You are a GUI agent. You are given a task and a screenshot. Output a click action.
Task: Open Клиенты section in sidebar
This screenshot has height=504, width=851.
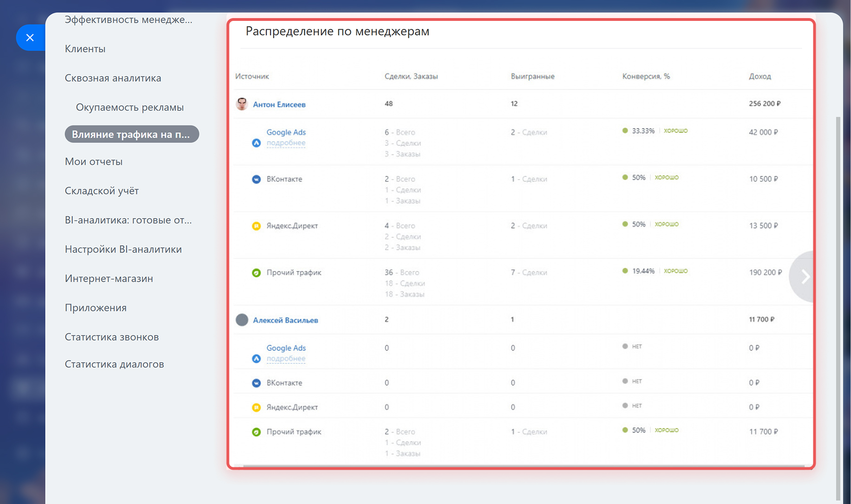pos(85,49)
